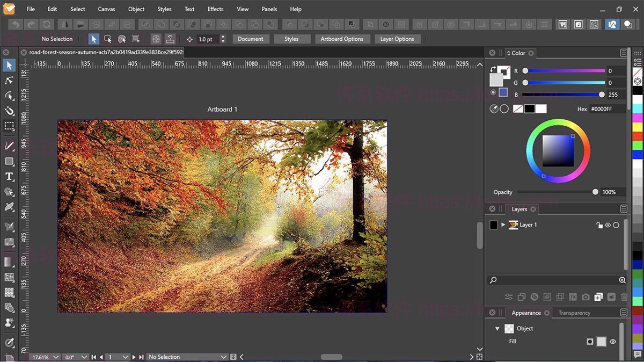
Task: Collapse the Object group in Appearance
Action: [x=497, y=329]
